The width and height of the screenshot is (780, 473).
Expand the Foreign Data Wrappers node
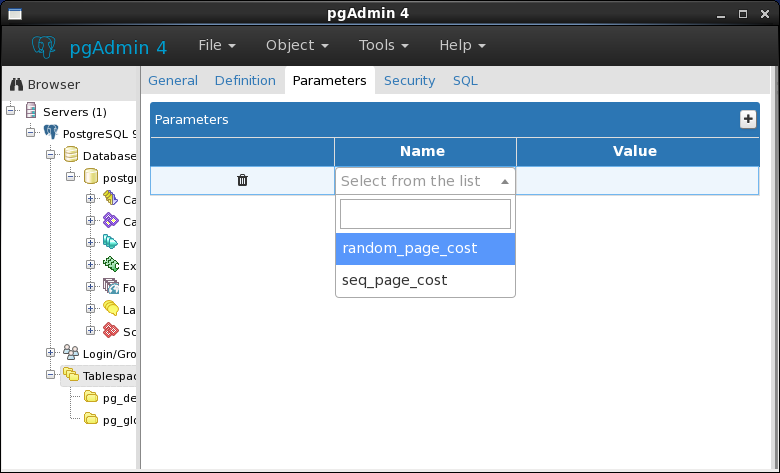[x=90, y=286]
